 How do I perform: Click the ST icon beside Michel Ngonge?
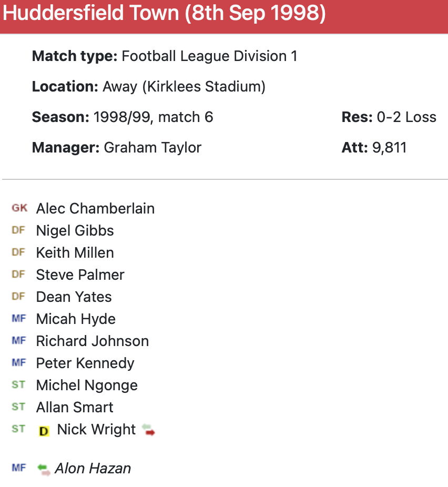pos(18,385)
